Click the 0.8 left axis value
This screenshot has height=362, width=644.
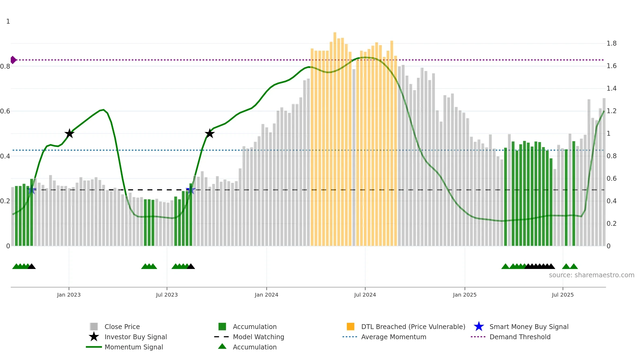(x=5, y=66)
